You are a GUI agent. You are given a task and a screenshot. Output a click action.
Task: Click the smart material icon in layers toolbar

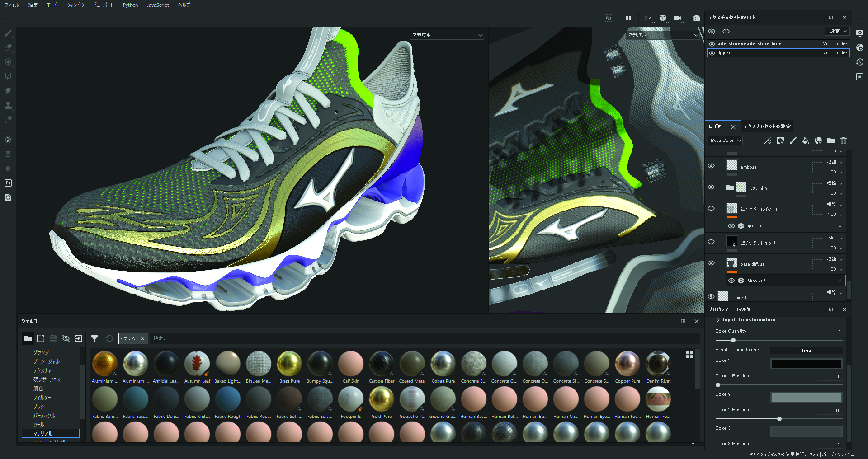818,141
